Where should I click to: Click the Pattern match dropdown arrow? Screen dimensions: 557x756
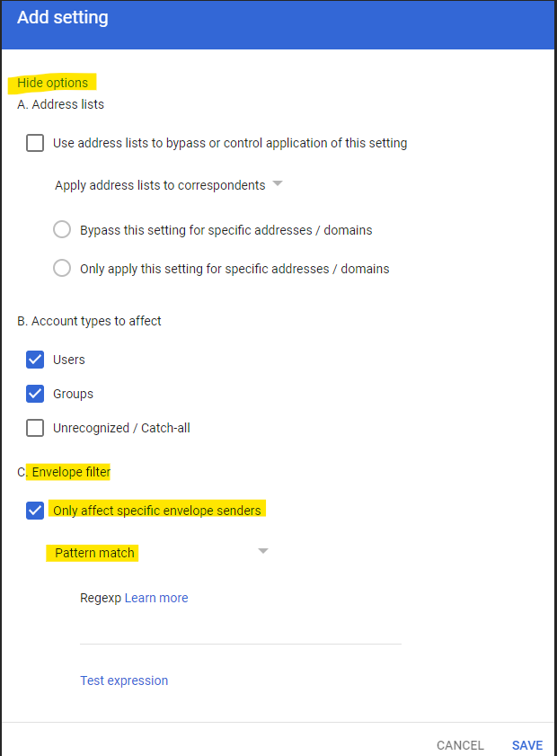click(x=263, y=551)
